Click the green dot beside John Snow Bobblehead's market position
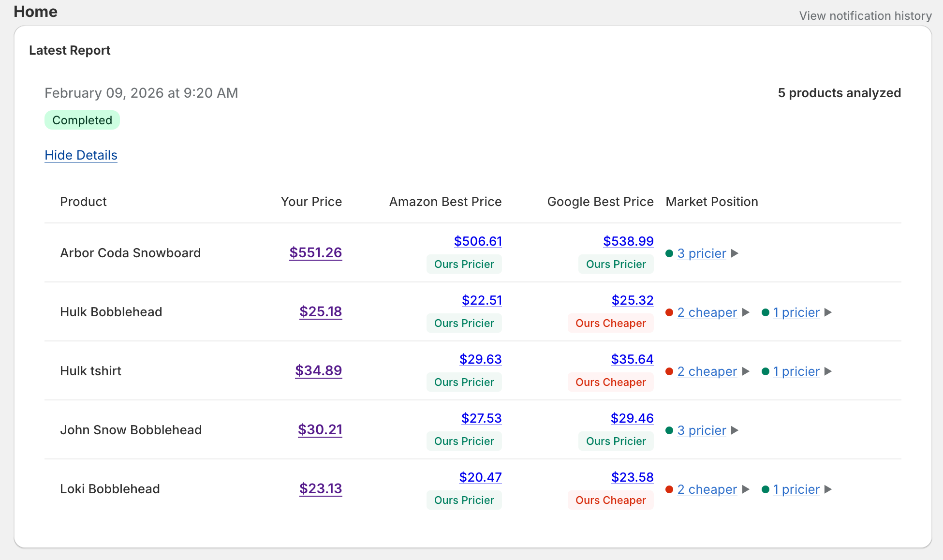 click(670, 430)
